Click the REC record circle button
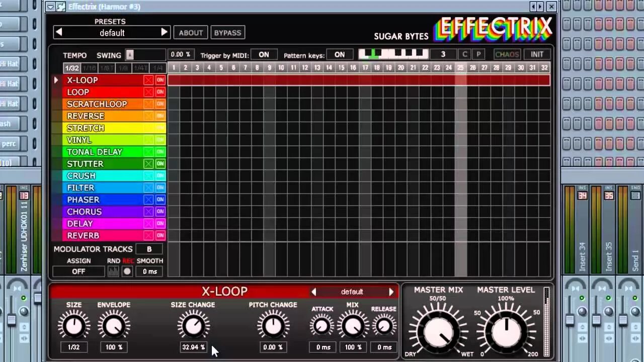The width and height of the screenshot is (644, 362). click(x=127, y=271)
